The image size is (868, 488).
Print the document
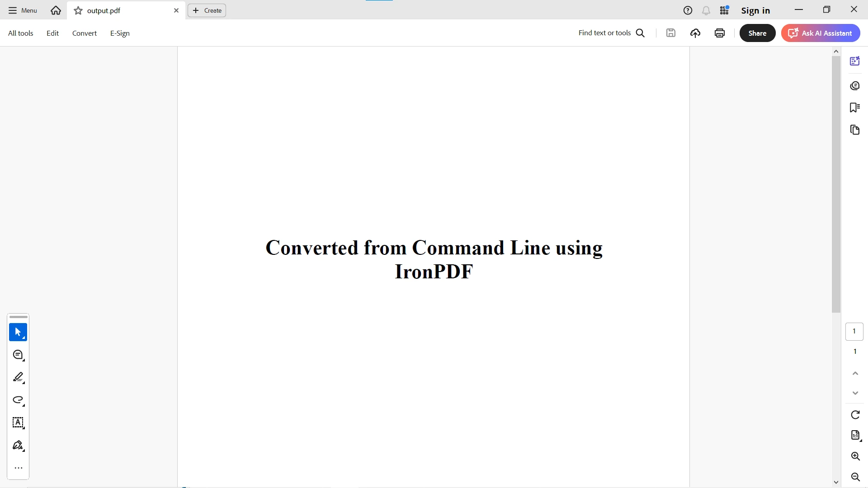pos(720,33)
